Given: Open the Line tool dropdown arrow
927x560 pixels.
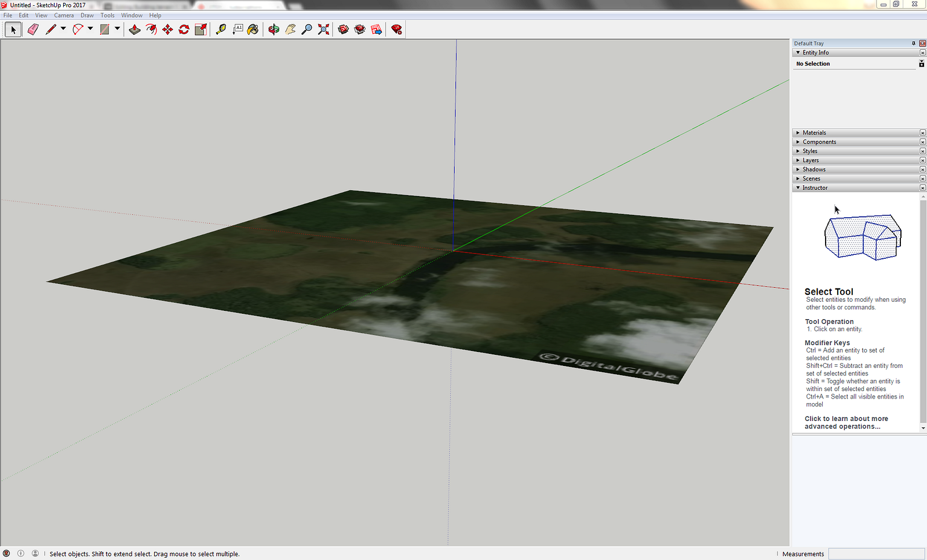Looking at the screenshot, I should click(x=63, y=28).
